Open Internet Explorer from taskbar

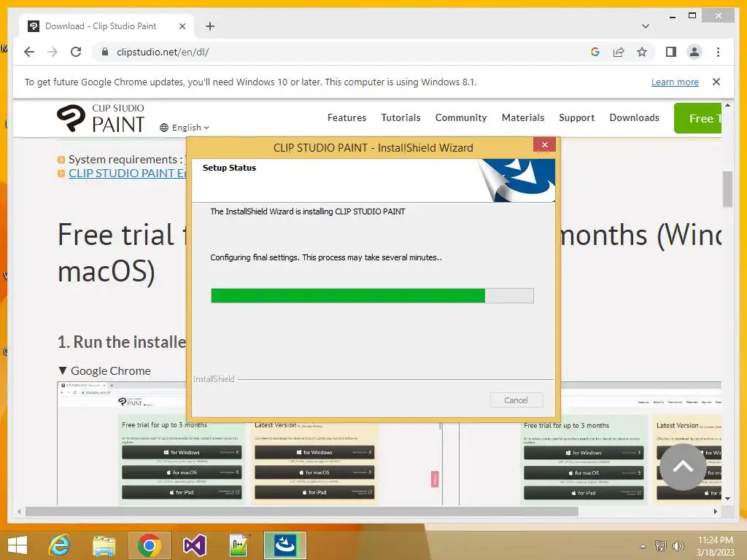click(60, 545)
